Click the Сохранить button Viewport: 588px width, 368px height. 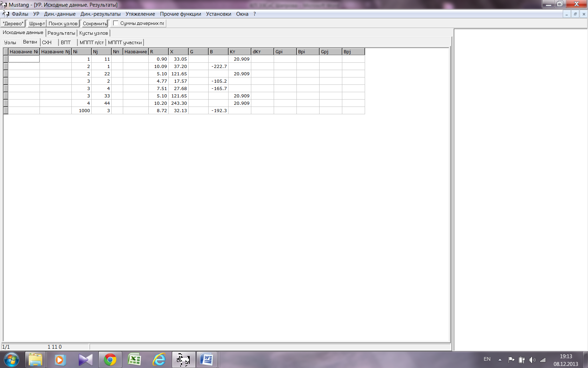coord(94,23)
